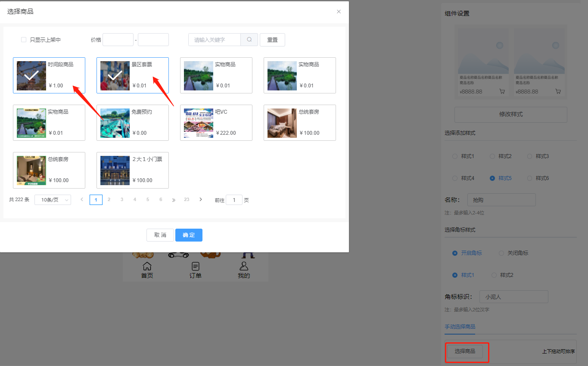Enable the 只显示上架中 checkbox
Screen dimensions: 588x366
coord(24,39)
